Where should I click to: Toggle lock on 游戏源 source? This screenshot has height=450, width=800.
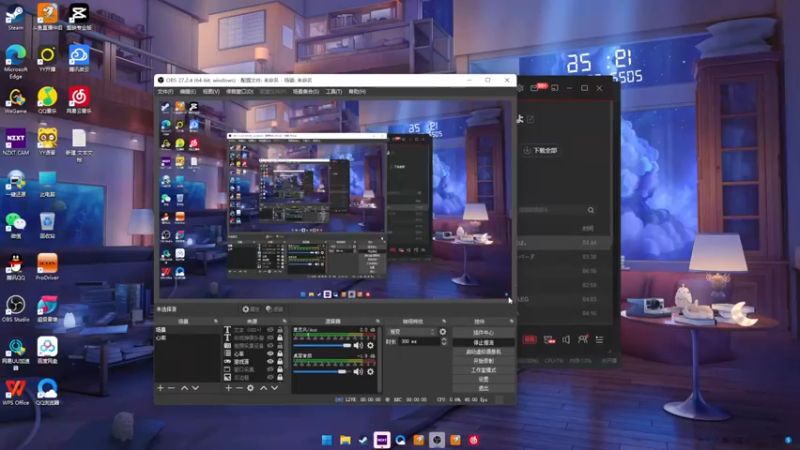(x=280, y=361)
